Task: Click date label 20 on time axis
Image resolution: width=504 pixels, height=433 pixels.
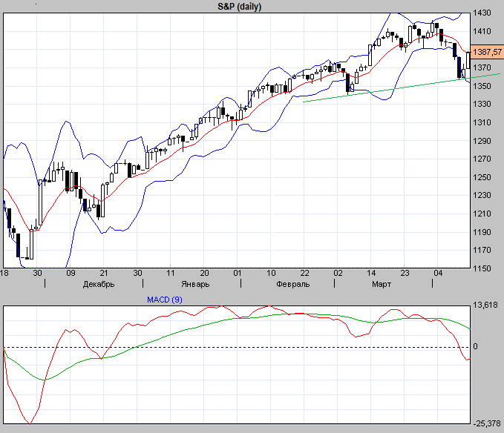Action: click(204, 273)
